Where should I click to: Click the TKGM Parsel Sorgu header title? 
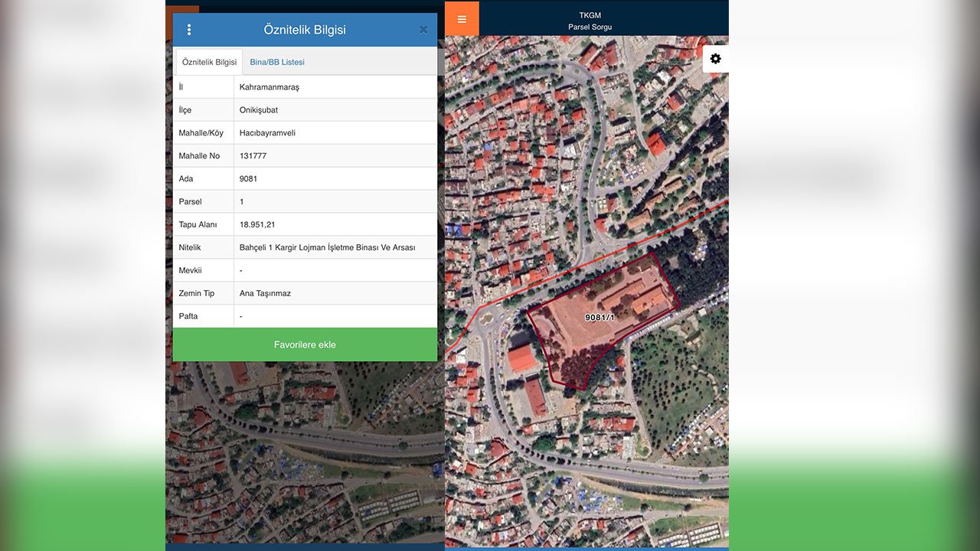click(590, 21)
